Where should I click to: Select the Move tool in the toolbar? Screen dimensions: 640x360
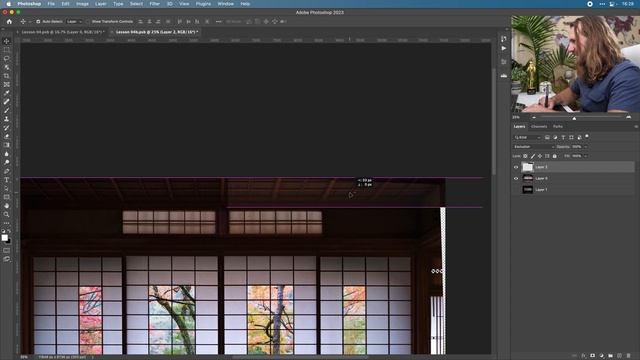coord(7,41)
